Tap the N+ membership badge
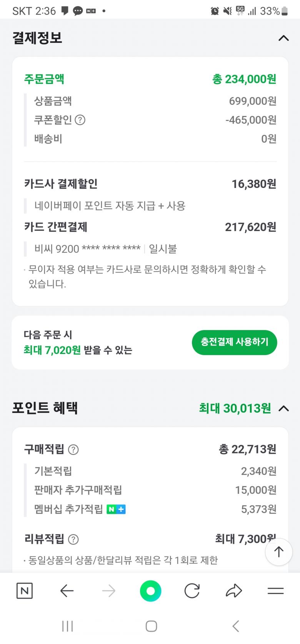Image resolution: width=300 pixels, height=644 pixels. coord(116,509)
